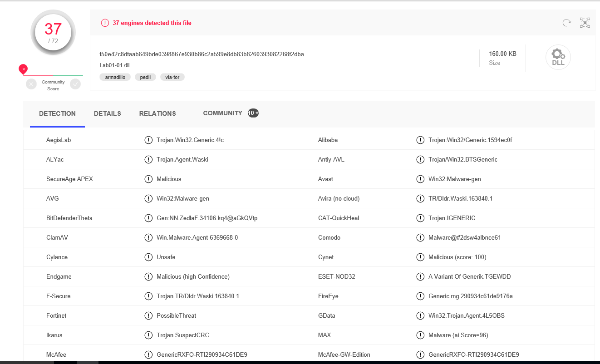Click the 37 / 72 detection score circle
This screenshot has width=600, height=364.
pyautogui.click(x=53, y=33)
